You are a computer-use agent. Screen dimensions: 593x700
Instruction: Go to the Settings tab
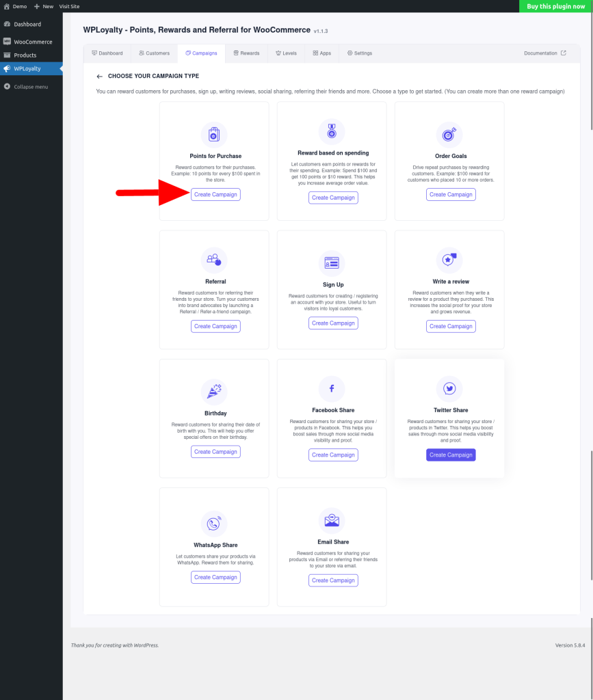pyautogui.click(x=360, y=53)
